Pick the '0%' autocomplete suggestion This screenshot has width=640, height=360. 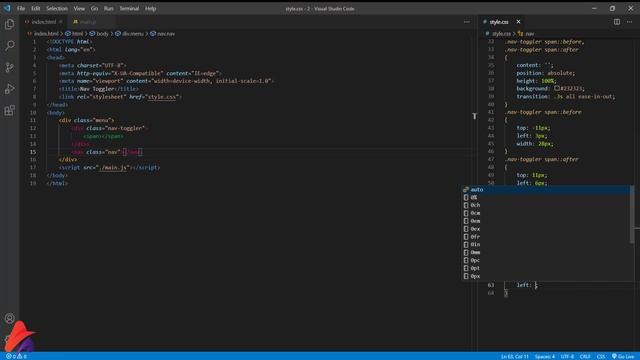546,198
